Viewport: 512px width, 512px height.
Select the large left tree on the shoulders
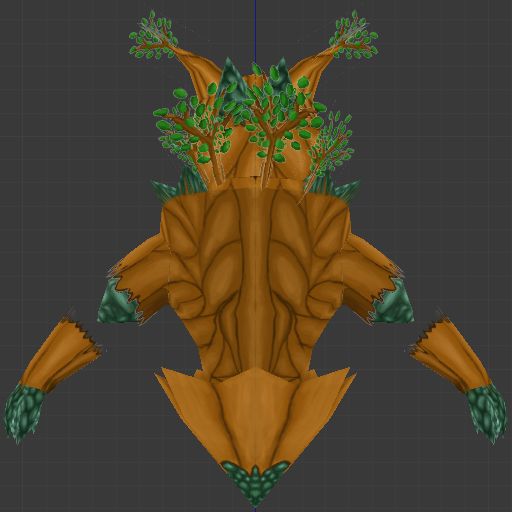[193, 130]
